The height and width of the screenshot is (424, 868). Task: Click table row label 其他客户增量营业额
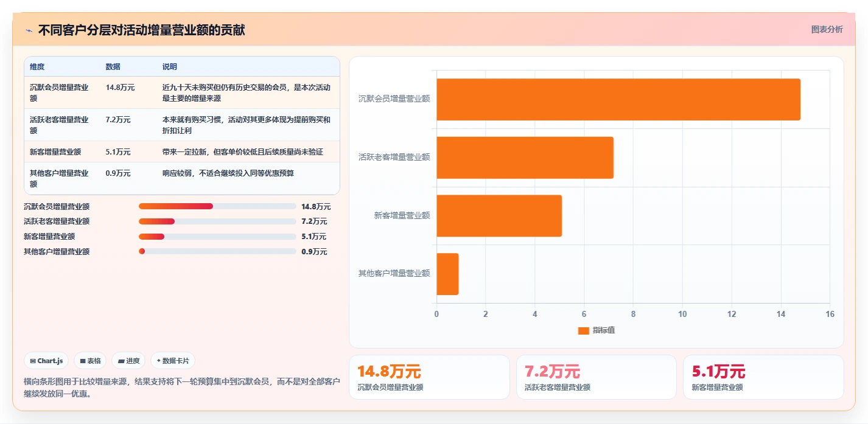coord(59,178)
